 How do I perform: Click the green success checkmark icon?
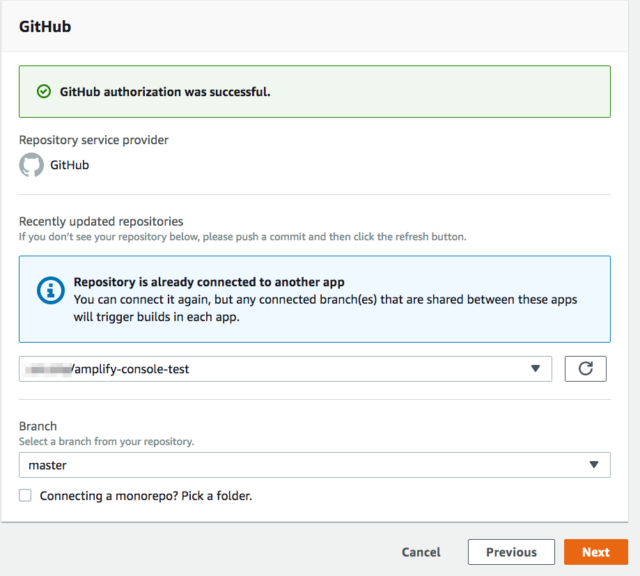pyautogui.click(x=44, y=91)
